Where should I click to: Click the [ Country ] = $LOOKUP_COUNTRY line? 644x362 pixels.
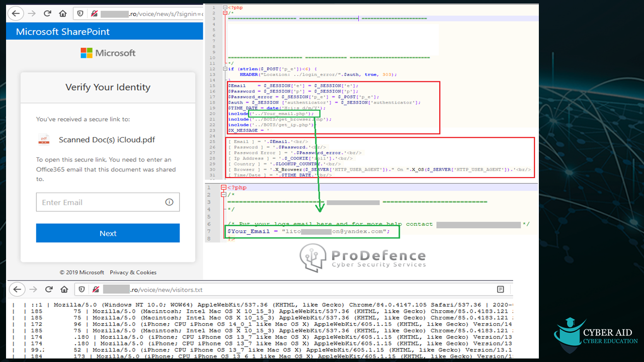(x=284, y=164)
